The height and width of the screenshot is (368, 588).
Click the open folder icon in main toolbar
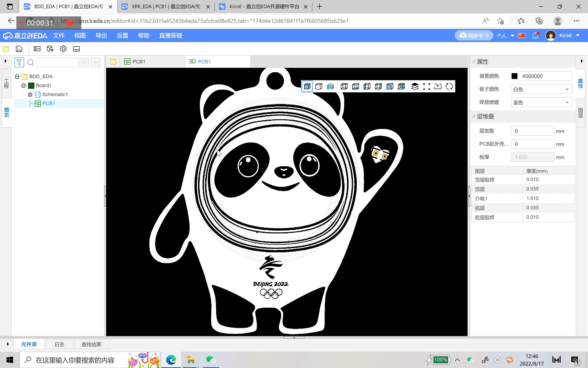coord(6,49)
